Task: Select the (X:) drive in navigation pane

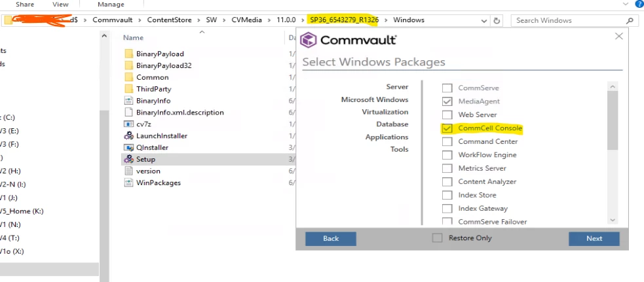Action: (12, 251)
